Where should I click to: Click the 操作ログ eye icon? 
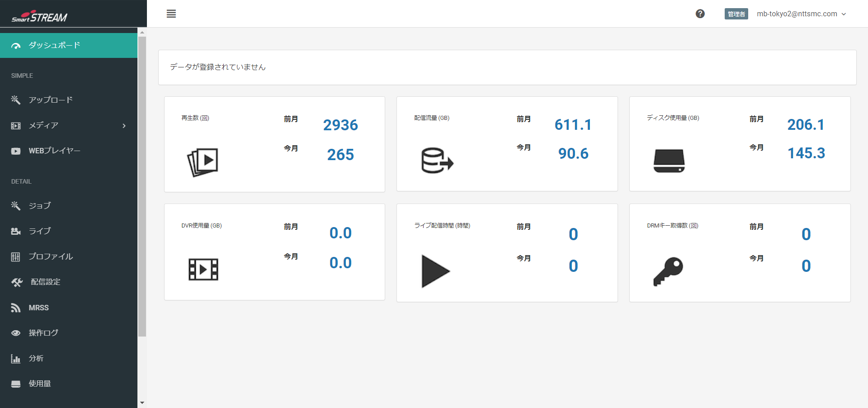pyautogui.click(x=16, y=333)
